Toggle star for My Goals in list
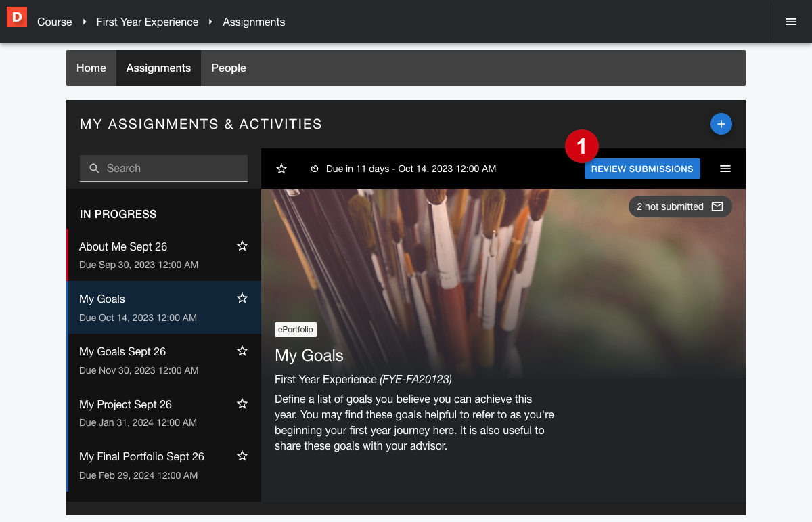The image size is (812, 522). [x=242, y=298]
